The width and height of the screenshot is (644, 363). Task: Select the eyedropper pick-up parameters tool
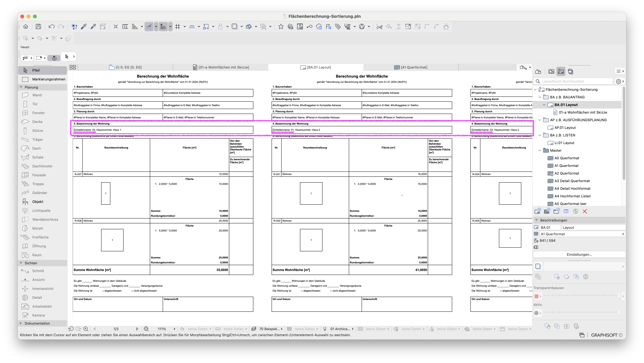[x=84, y=26]
